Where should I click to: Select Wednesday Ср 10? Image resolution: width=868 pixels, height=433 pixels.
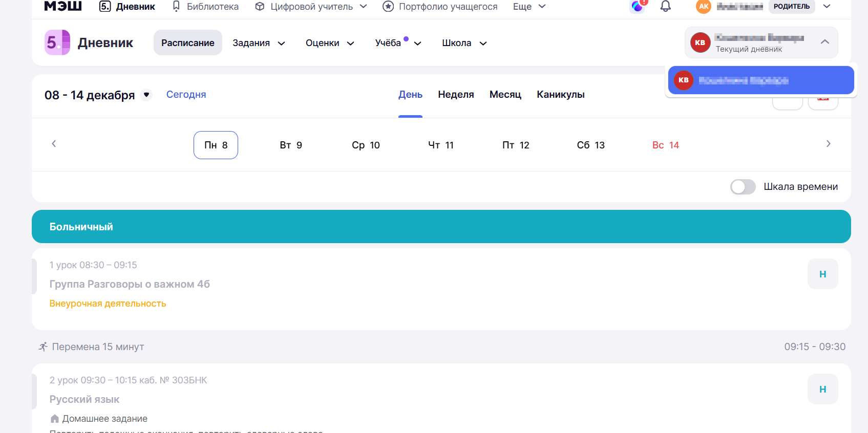pyautogui.click(x=366, y=145)
